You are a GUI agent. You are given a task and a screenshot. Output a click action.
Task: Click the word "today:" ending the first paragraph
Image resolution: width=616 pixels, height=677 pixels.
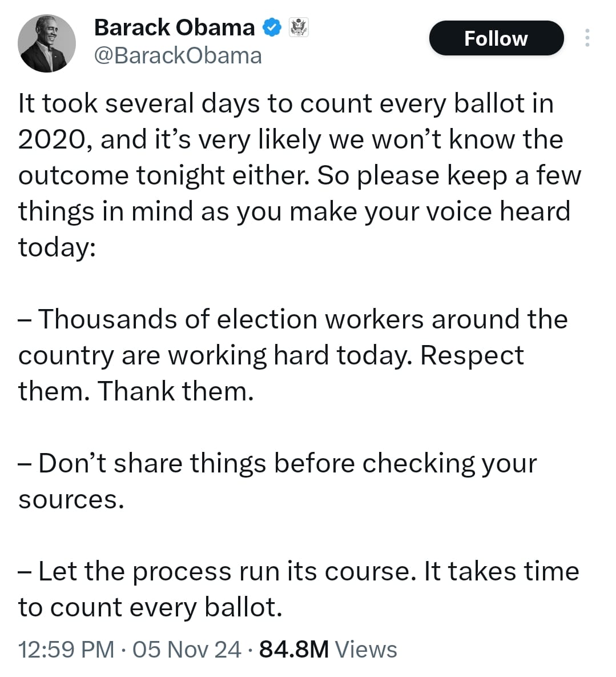[57, 247]
